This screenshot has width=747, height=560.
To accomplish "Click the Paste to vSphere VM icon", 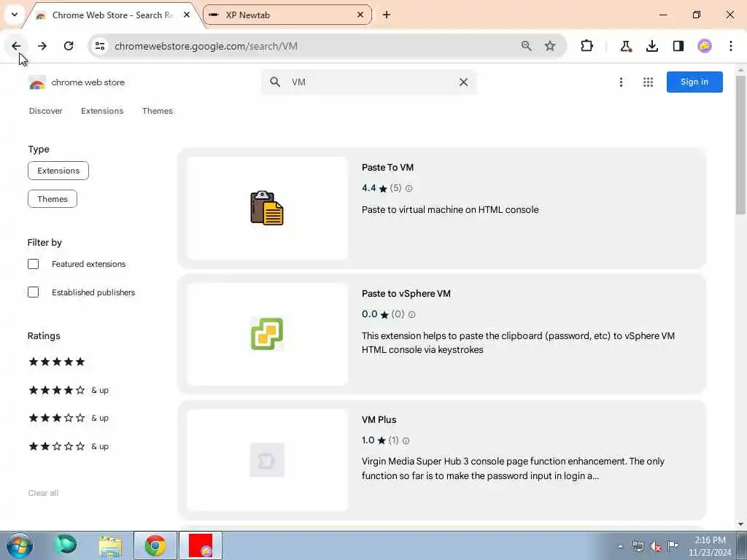I will click(x=267, y=334).
